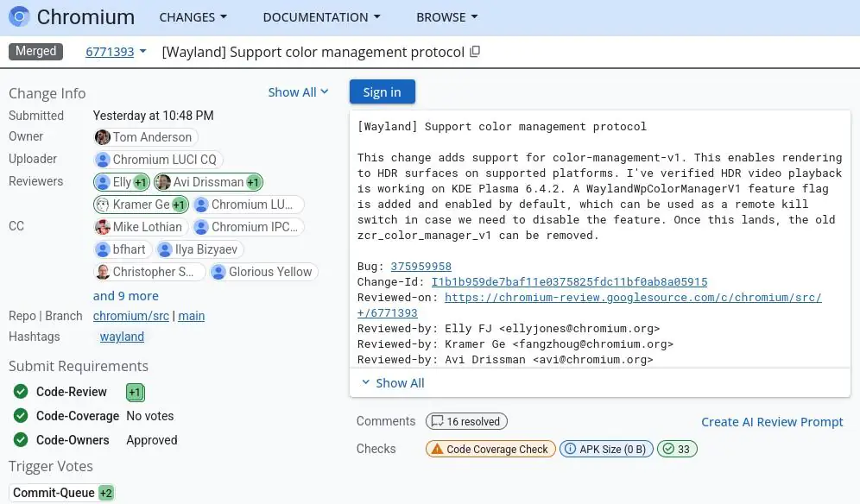Click the wayland hashtag chip

[122, 337]
